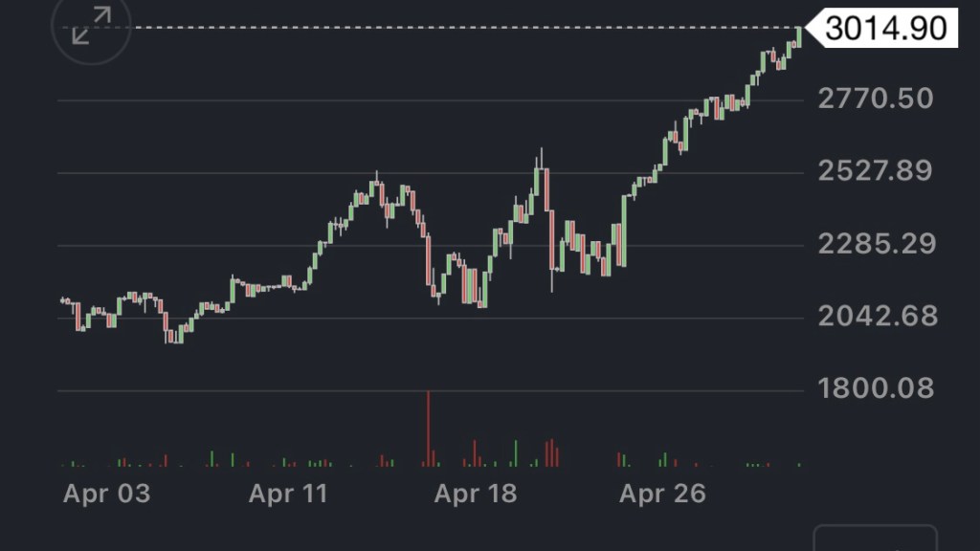Click the 2042.68 price axis label
Image resolution: width=980 pixels, height=551 pixels.
[x=877, y=317]
